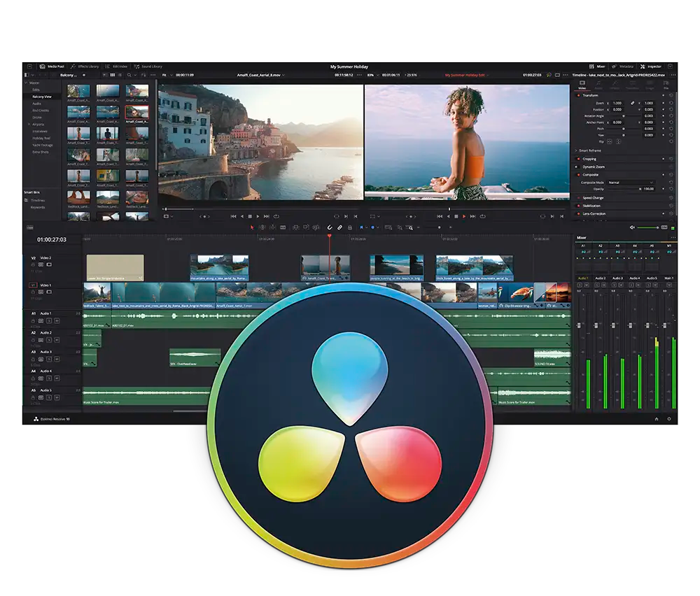Select the red-highlighted Amalfi_Coast clip thumbnail
The image size is (700, 596).
coord(136,111)
